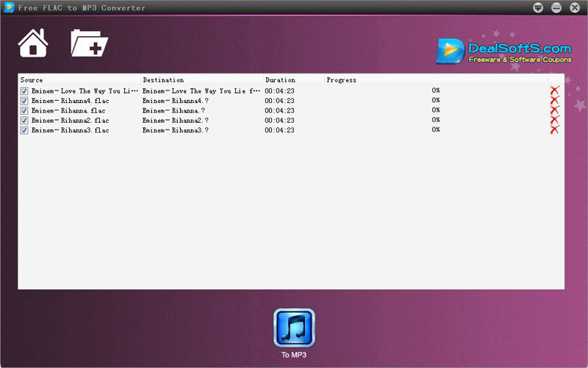
Task: Click the Destination column header
Action: pos(201,80)
